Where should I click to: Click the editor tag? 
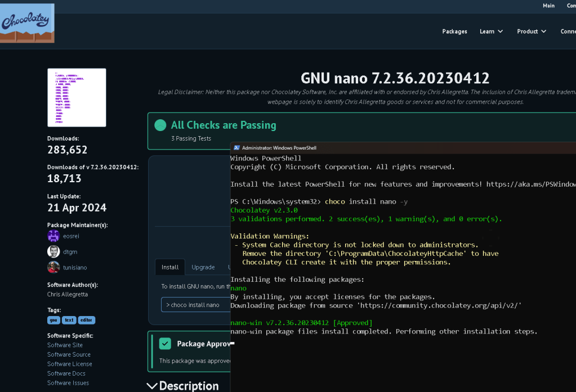tap(86, 320)
